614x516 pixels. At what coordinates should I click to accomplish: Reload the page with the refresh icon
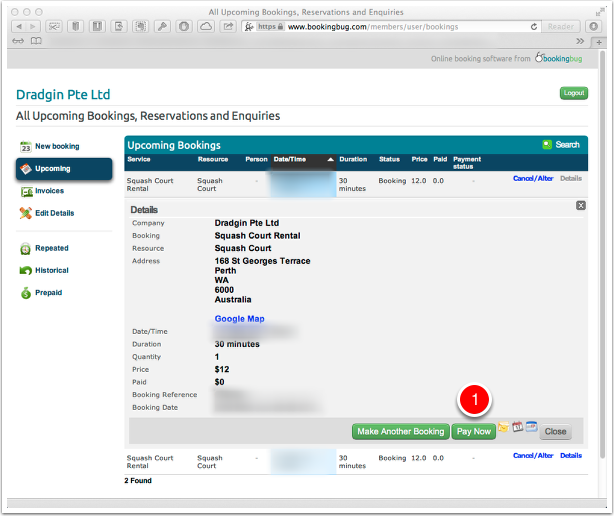[x=534, y=27]
